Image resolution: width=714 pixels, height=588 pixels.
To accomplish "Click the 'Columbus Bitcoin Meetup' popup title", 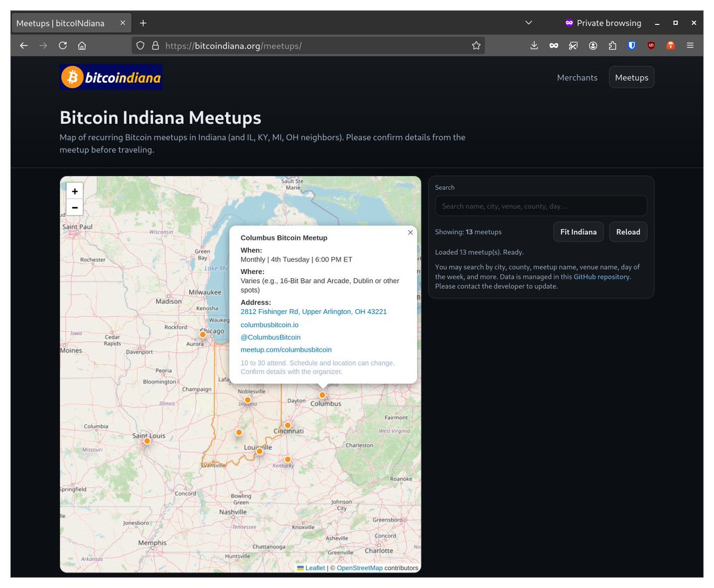I will click(284, 238).
